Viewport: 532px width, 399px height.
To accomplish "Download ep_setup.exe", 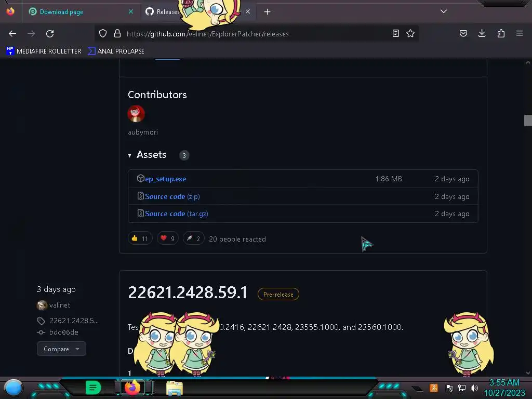I will [166, 179].
